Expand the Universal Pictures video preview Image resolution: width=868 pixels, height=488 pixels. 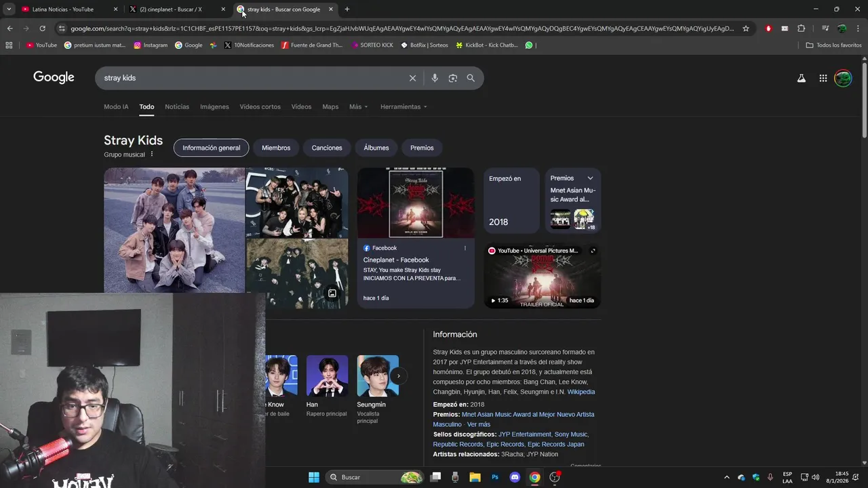click(x=593, y=251)
